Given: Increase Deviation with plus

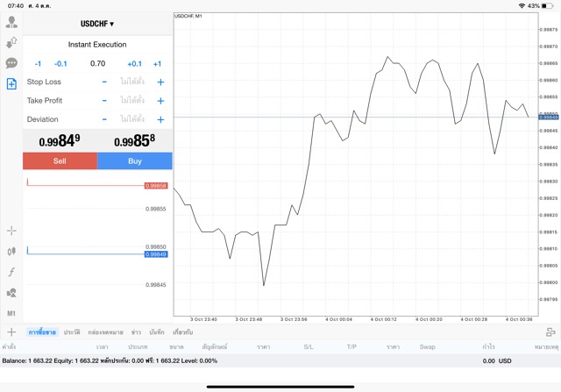Looking at the screenshot, I should (x=160, y=119).
